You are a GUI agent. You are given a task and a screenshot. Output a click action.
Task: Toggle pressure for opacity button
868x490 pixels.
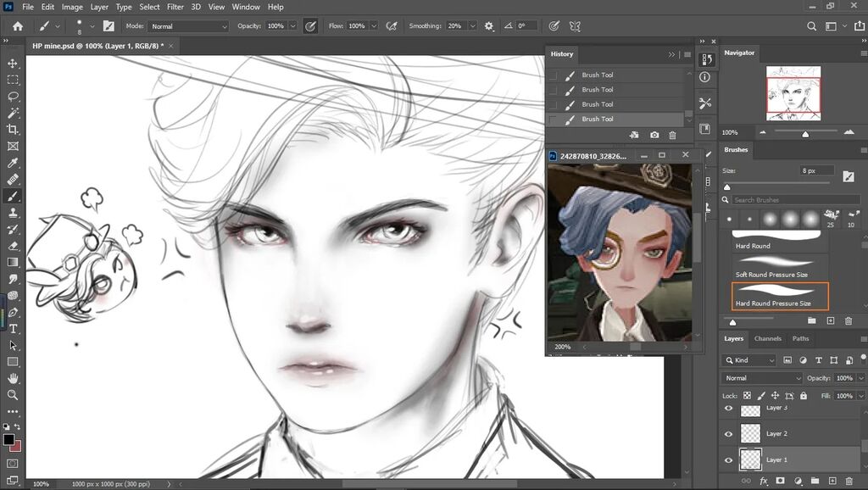(310, 26)
